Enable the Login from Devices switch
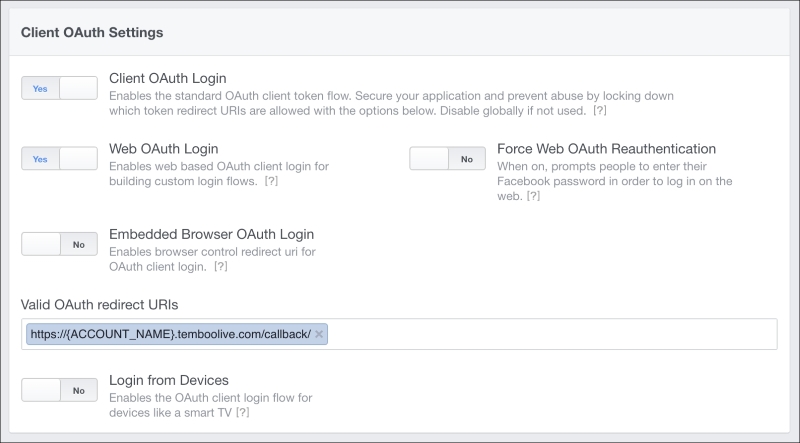The image size is (800, 443). point(59,390)
